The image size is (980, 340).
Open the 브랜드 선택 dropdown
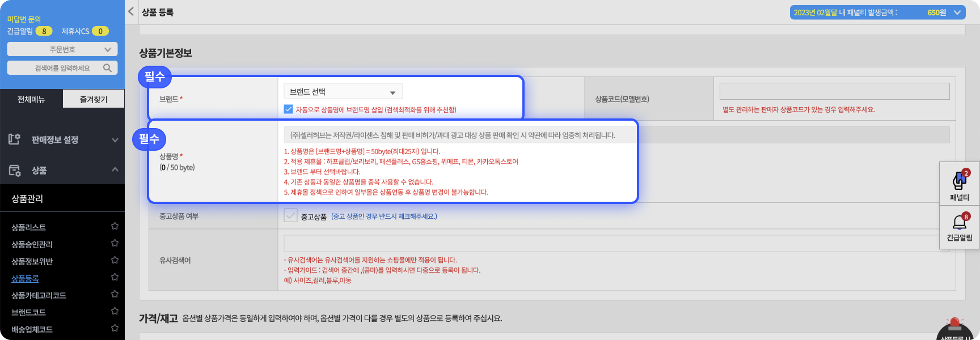pos(343,92)
